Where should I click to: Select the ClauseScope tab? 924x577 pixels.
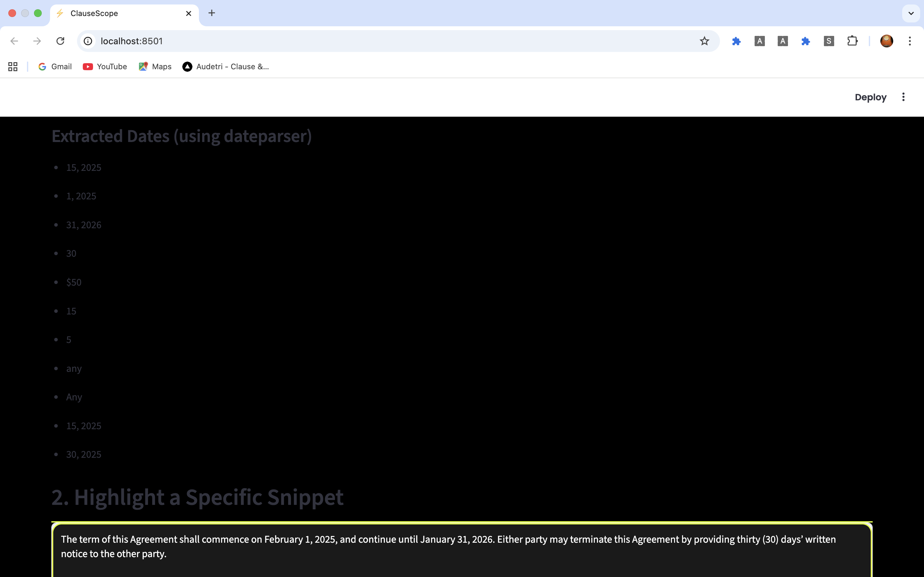pos(115,13)
